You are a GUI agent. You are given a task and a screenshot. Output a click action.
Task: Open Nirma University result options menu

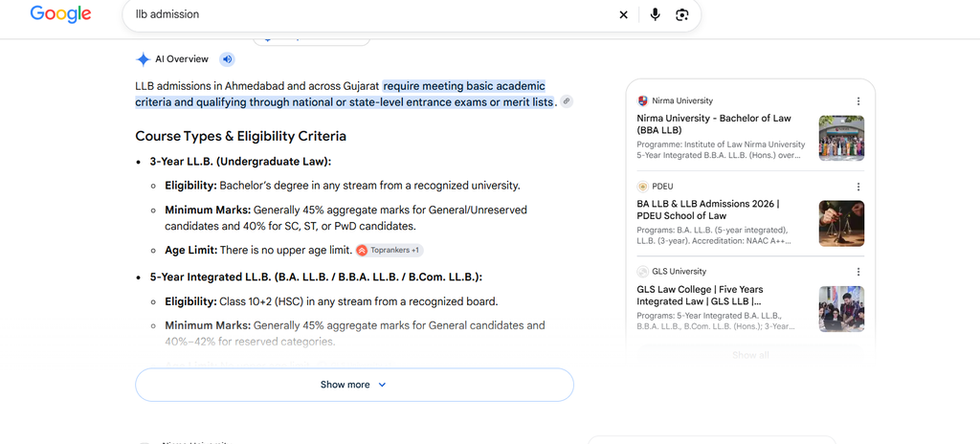point(858,100)
